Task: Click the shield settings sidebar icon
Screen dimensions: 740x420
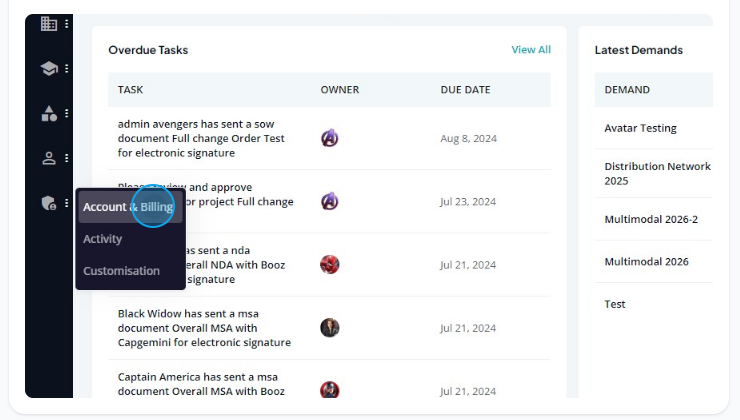Action: 48,203
